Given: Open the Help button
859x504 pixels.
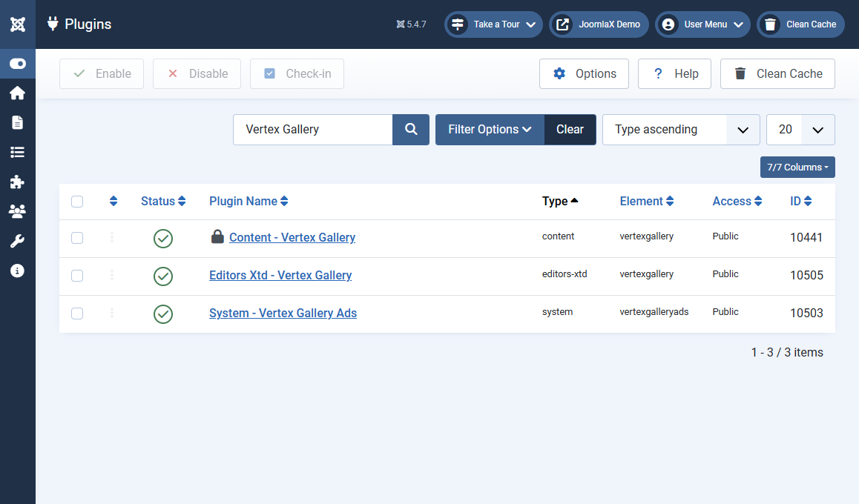Looking at the screenshot, I should coord(674,74).
